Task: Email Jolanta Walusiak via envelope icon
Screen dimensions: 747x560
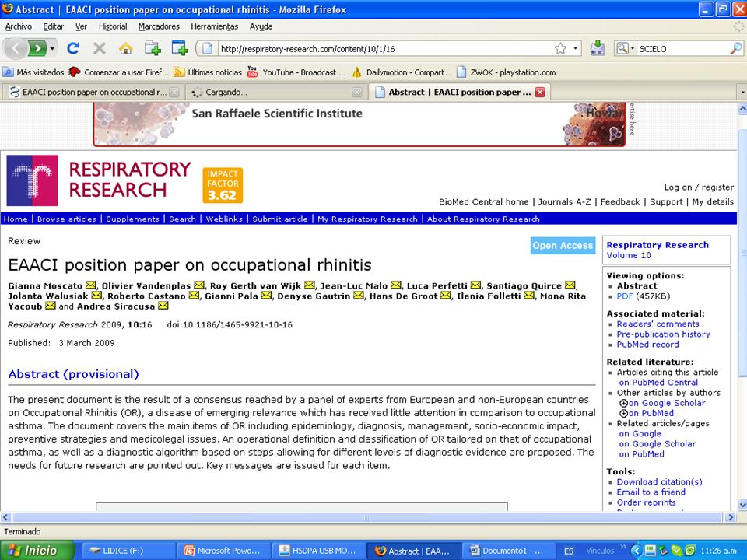Action: pyautogui.click(x=96, y=296)
